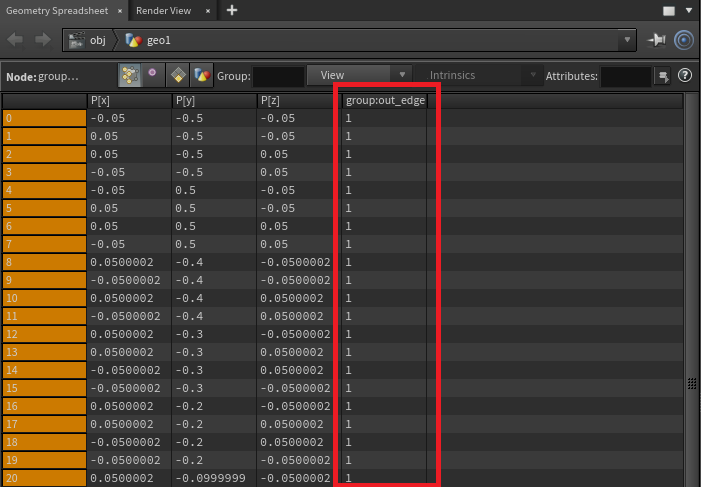Screen dimensions: 701x487
Task: Switch to vertex attributes view
Action: point(153,76)
